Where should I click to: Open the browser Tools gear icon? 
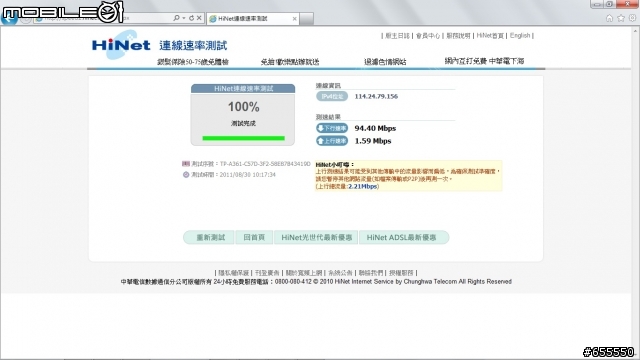coord(632,18)
